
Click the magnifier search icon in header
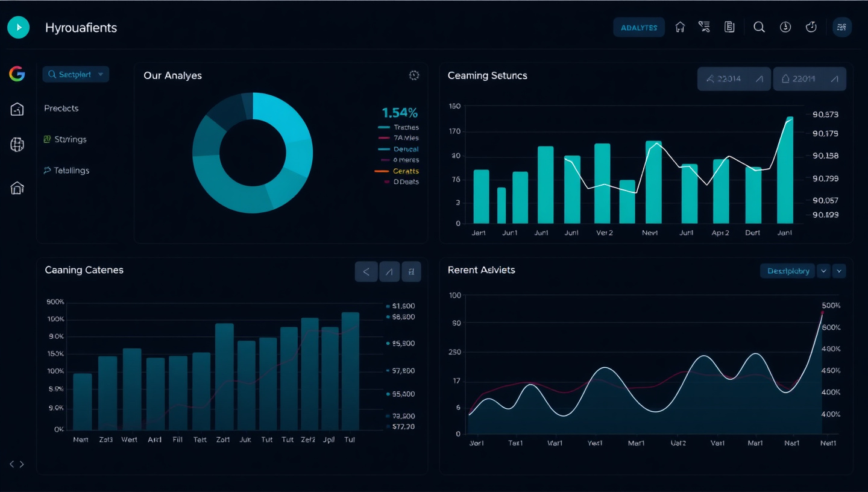[x=759, y=27]
